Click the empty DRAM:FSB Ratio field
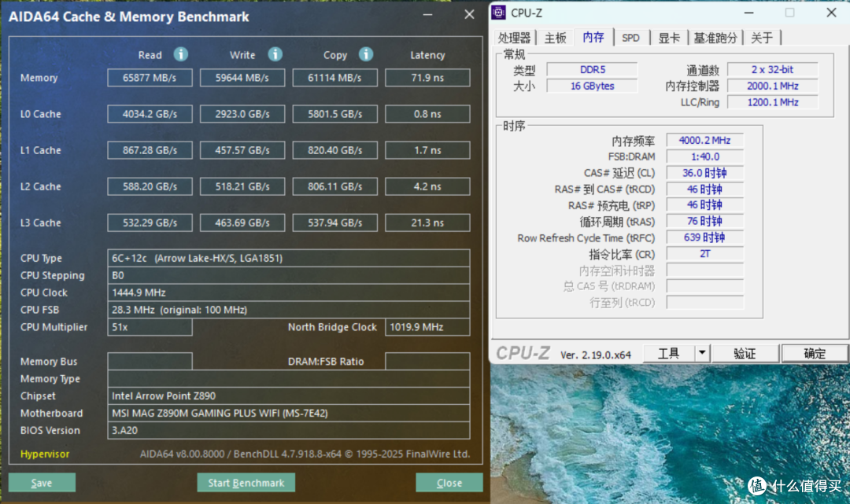850x504 pixels. point(427,361)
